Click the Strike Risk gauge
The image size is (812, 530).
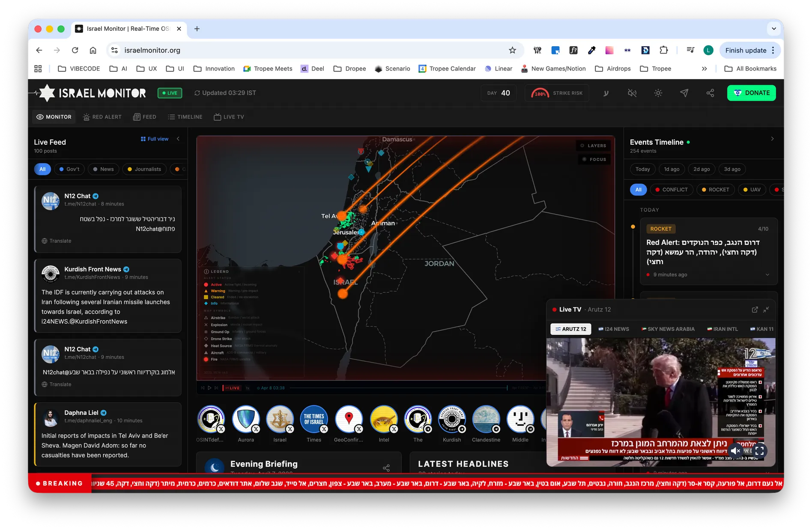point(557,93)
